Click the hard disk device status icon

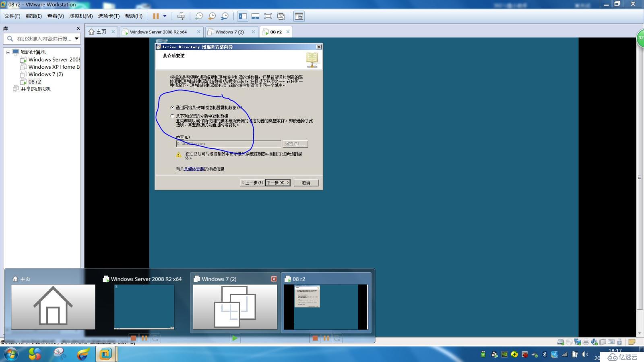tap(561, 342)
